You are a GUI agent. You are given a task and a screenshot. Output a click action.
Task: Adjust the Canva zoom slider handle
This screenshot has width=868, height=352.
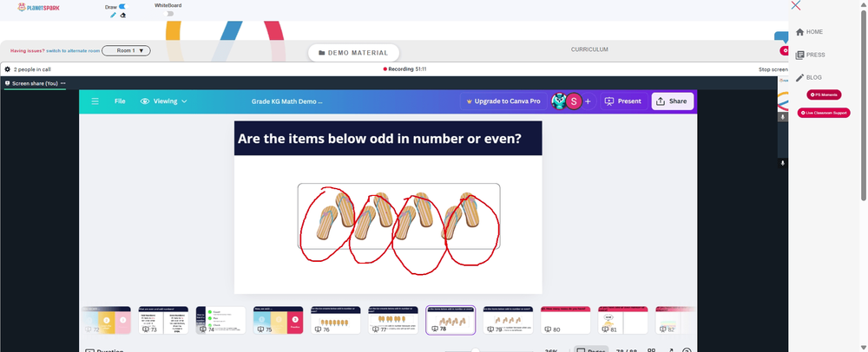click(475, 349)
